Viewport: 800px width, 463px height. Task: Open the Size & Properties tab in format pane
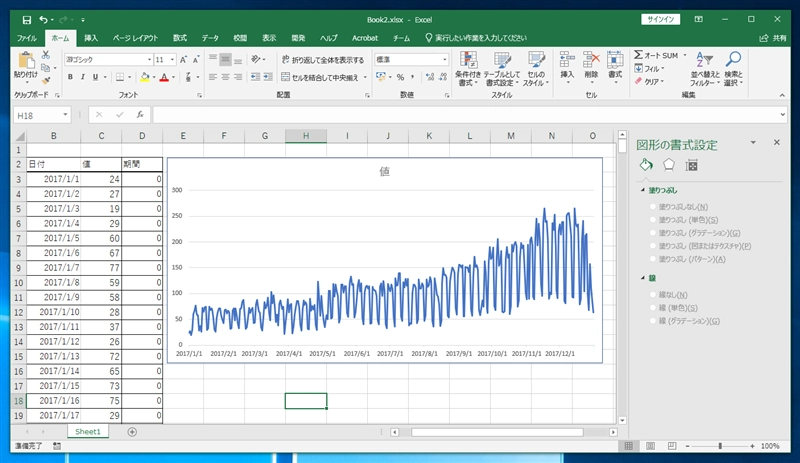click(692, 165)
